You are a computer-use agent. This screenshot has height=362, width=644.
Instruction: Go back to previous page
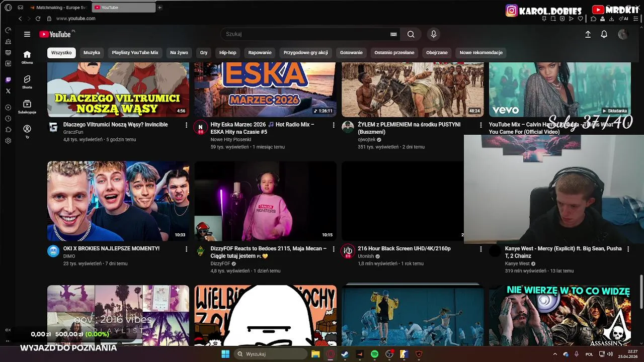coord(20,19)
